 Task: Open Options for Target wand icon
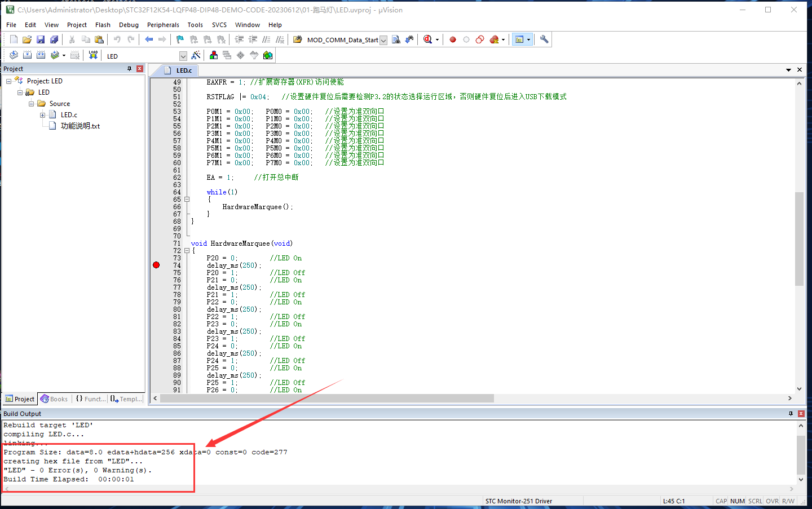(196, 55)
